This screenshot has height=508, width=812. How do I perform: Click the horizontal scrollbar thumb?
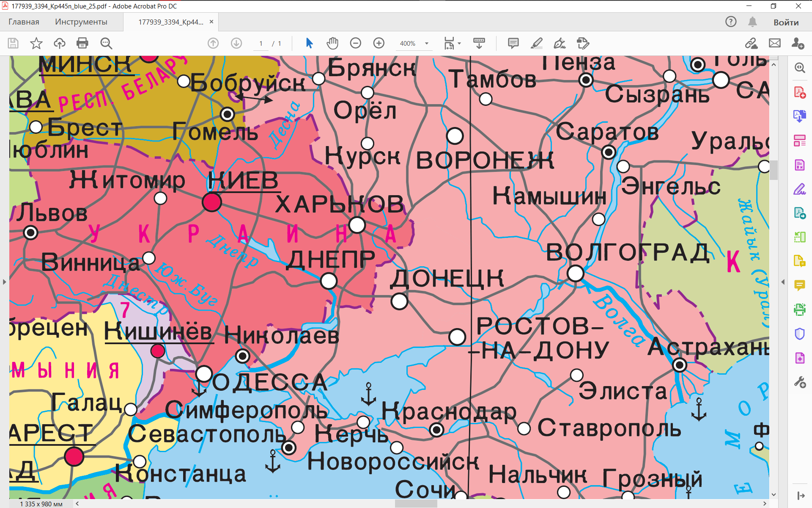click(415, 504)
